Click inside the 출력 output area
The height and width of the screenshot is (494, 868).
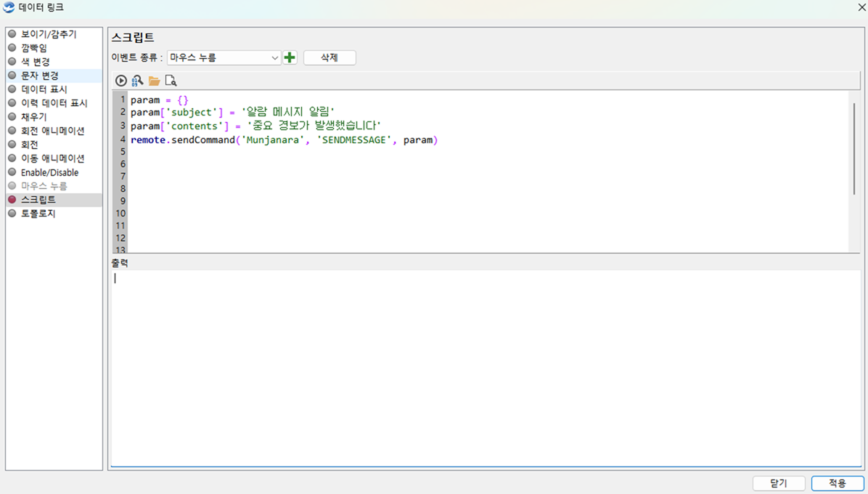[485, 367]
